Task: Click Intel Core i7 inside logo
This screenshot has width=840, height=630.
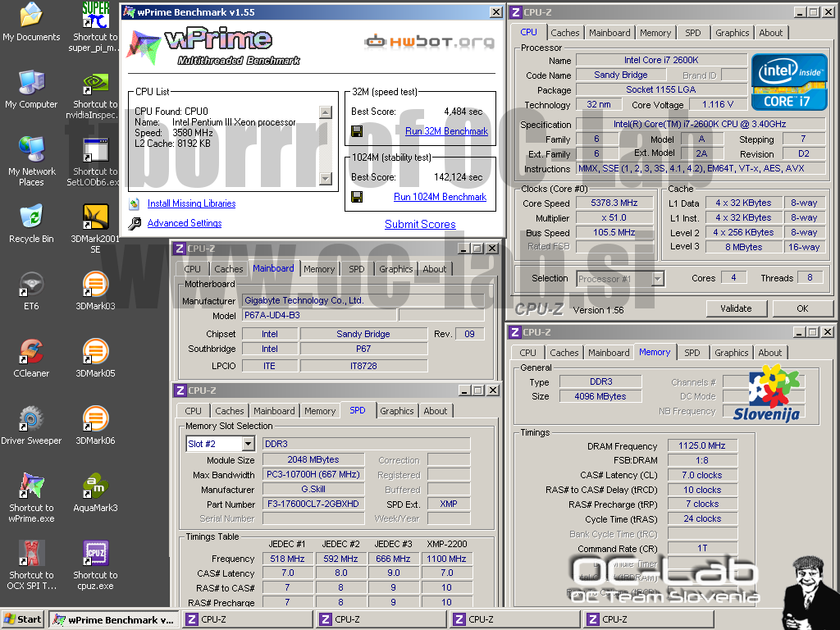Action: 789,82
